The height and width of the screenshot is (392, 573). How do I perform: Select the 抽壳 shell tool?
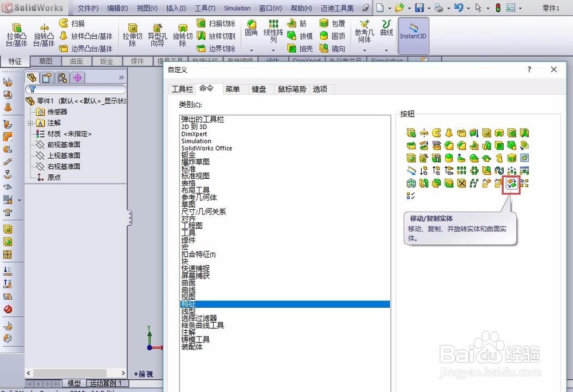(300, 48)
